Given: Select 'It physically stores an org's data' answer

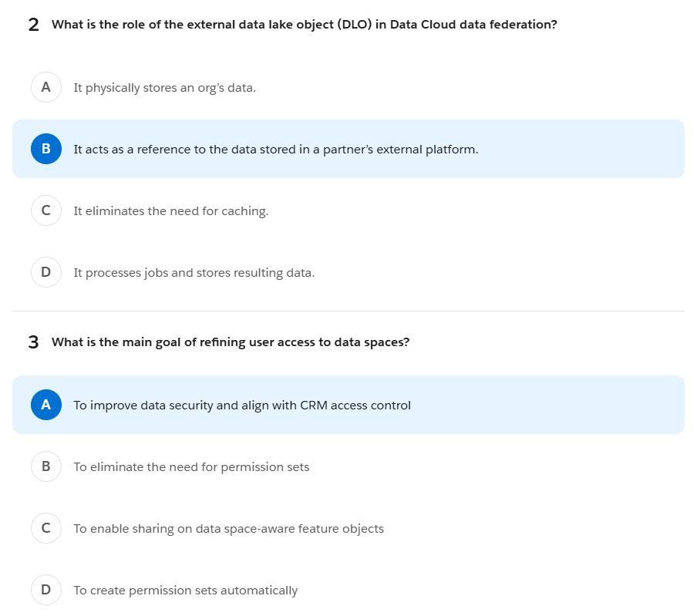Looking at the screenshot, I should (x=164, y=88).
